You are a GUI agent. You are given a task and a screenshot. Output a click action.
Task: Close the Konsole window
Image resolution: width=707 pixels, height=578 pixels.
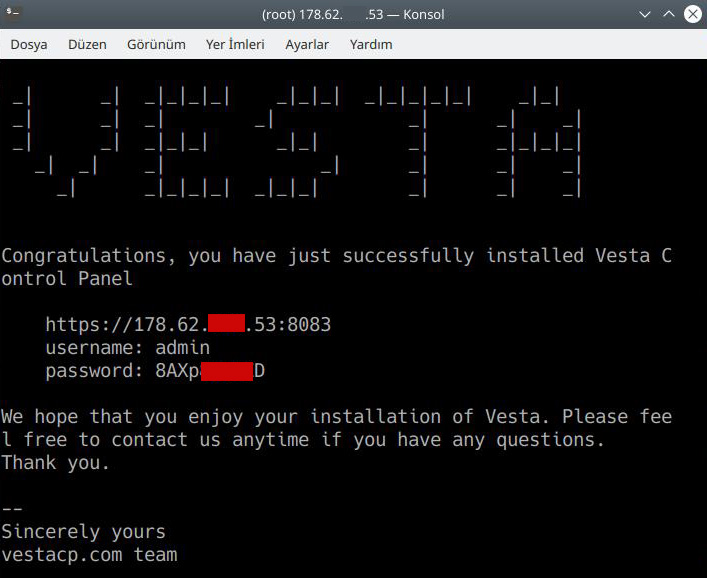point(692,14)
